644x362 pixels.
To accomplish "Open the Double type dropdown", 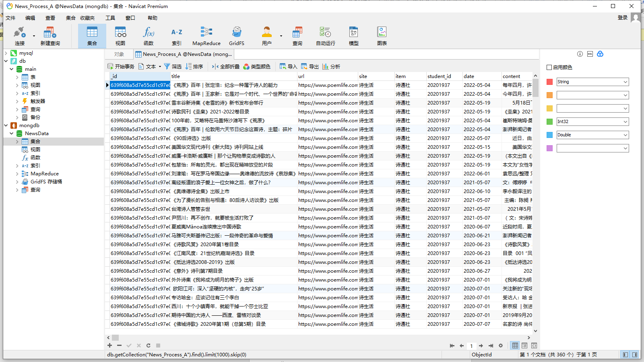I will point(592,135).
